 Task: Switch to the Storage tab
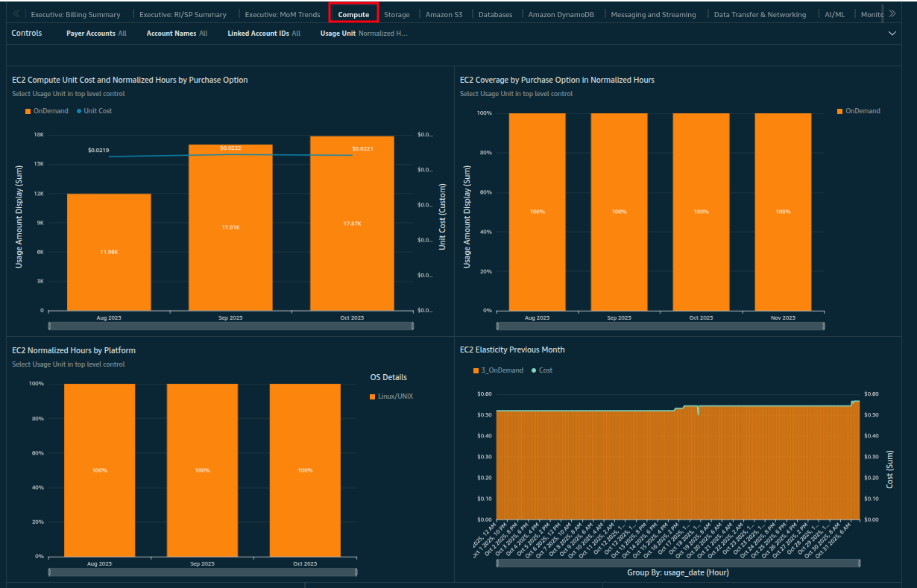(397, 15)
